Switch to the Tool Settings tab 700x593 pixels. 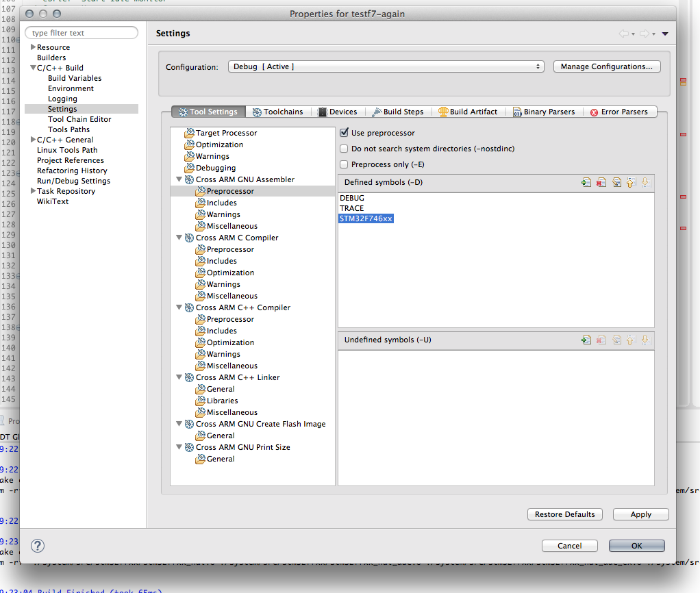(x=208, y=112)
